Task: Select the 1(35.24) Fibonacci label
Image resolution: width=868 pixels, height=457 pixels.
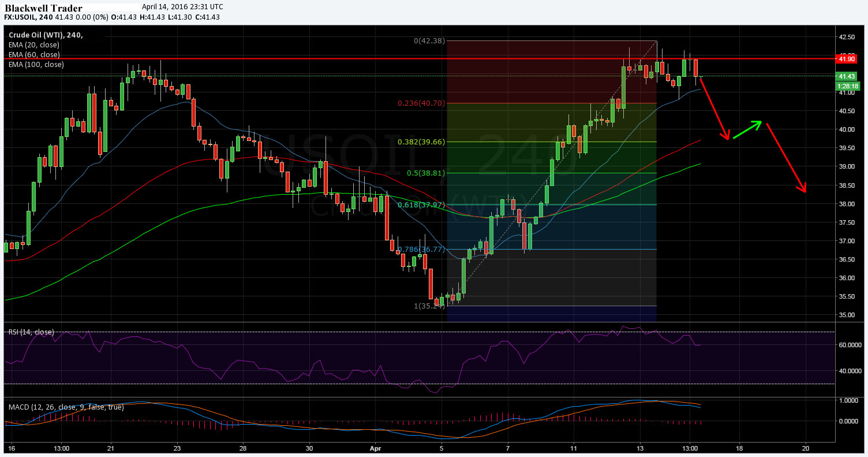Action: 429,306
